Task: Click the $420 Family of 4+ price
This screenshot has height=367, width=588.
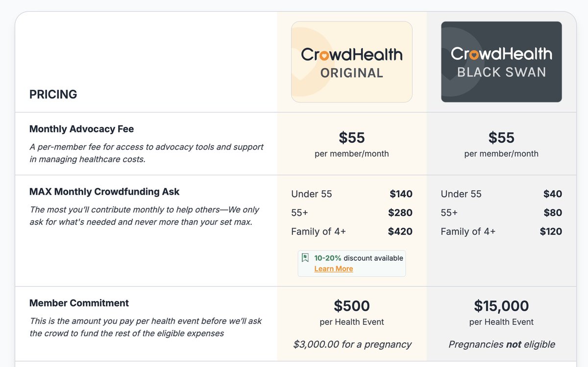Action: pos(400,232)
